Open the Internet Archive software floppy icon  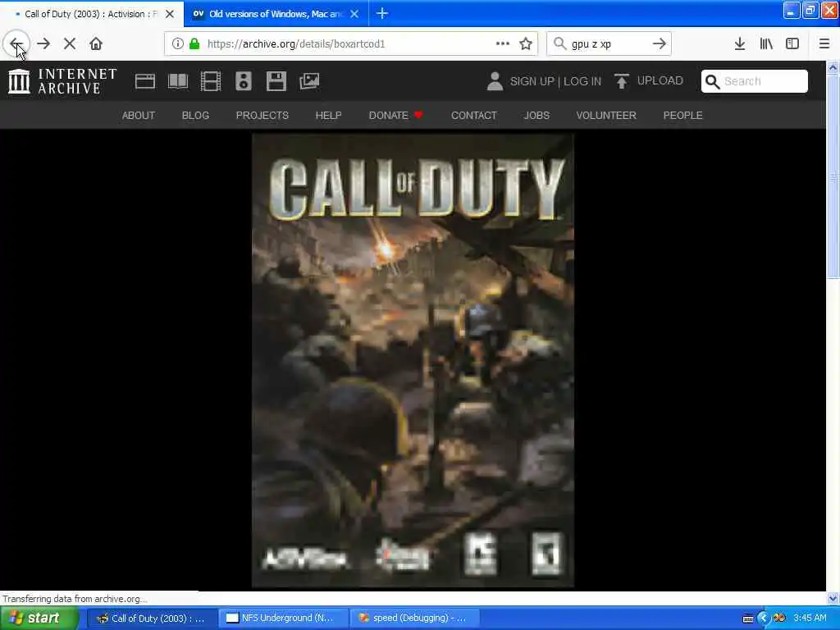pyautogui.click(x=276, y=81)
